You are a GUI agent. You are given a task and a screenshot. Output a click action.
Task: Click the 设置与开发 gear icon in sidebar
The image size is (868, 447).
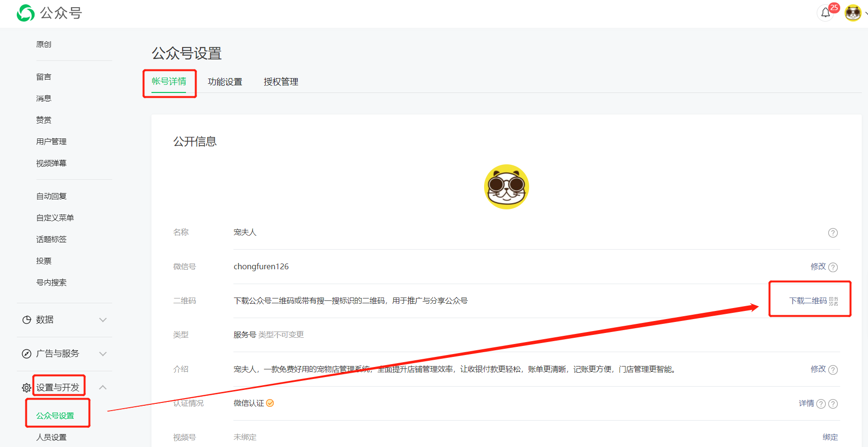pyautogui.click(x=27, y=388)
